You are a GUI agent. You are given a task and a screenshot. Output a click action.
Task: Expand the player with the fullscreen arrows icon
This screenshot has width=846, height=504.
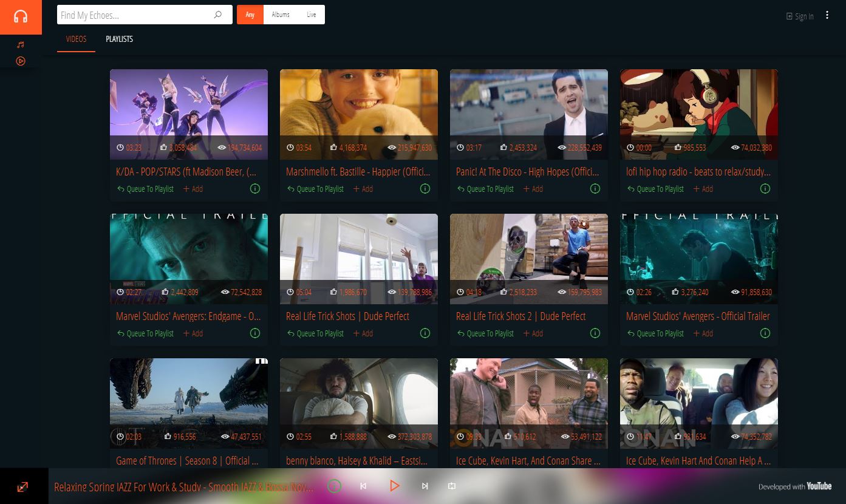[x=22, y=486]
